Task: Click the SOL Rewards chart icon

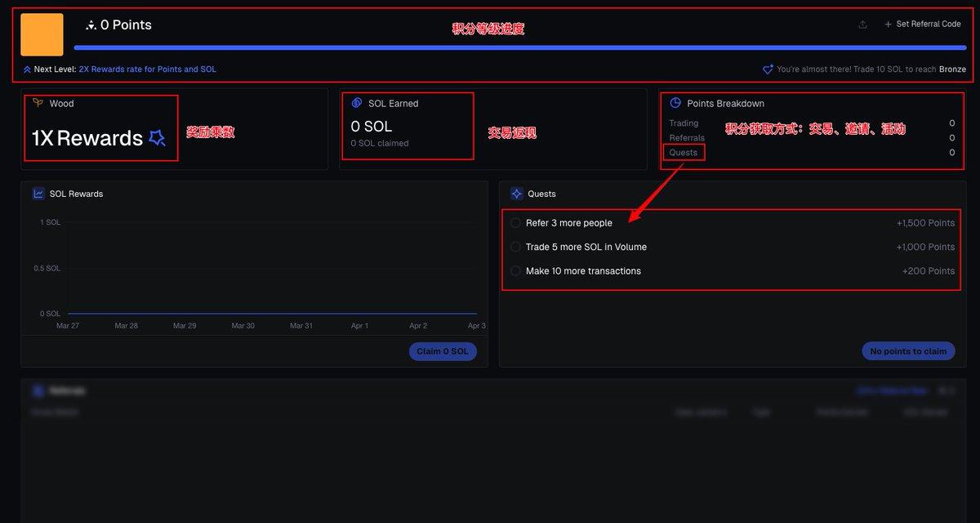Action: pyautogui.click(x=38, y=194)
